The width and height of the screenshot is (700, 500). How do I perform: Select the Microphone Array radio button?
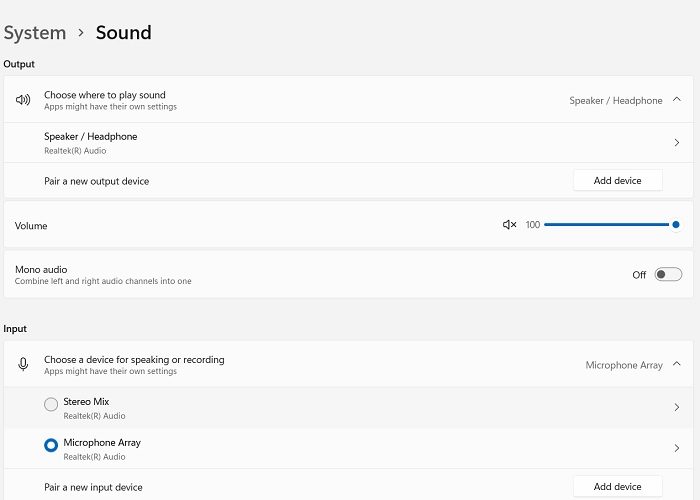pos(51,446)
